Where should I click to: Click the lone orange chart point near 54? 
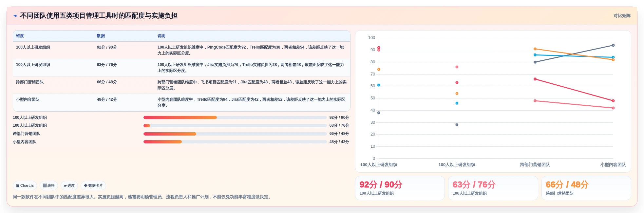click(457, 94)
